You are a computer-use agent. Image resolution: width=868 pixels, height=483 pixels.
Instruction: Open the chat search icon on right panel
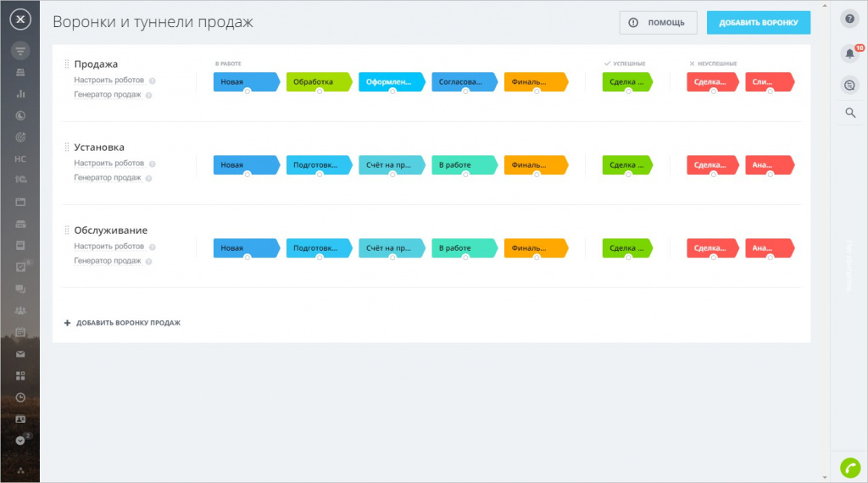coord(849,86)
